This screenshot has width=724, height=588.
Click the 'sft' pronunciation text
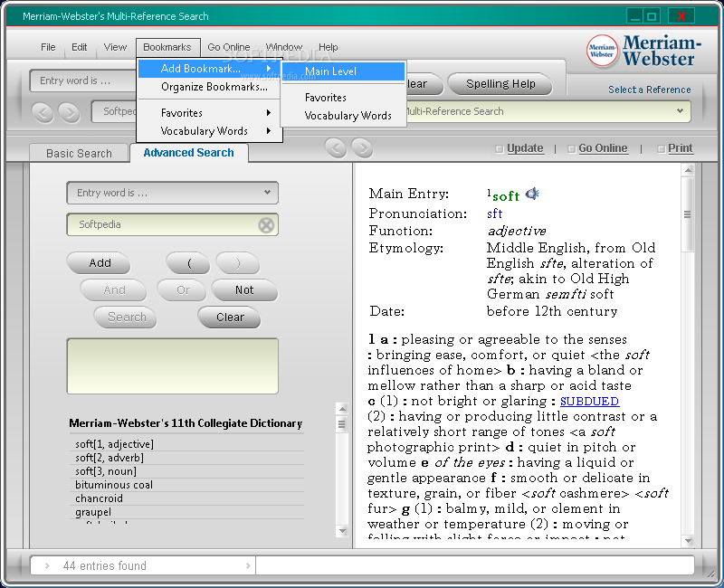tap(494, 213)
